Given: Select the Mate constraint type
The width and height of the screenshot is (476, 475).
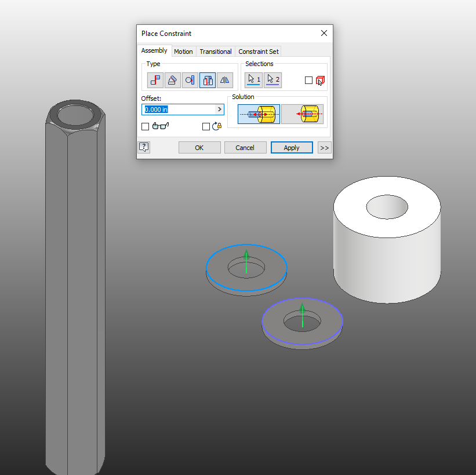Looking at the screenshot, I should (155, 80).
